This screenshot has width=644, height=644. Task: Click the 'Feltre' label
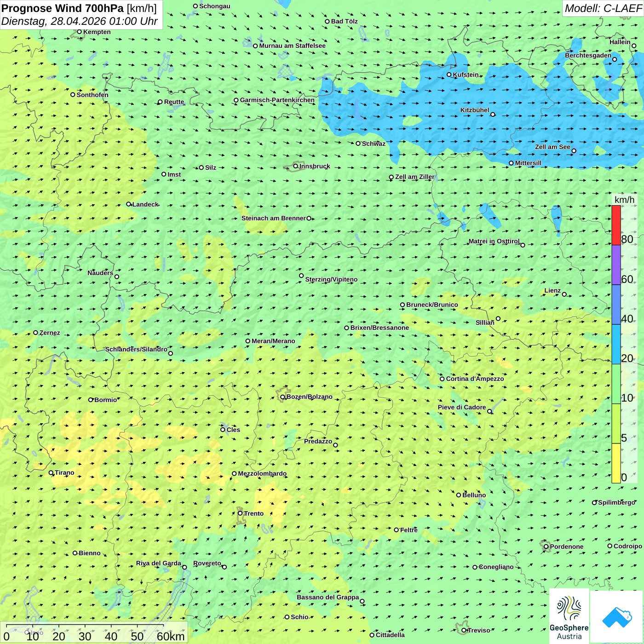click(409, 530)
